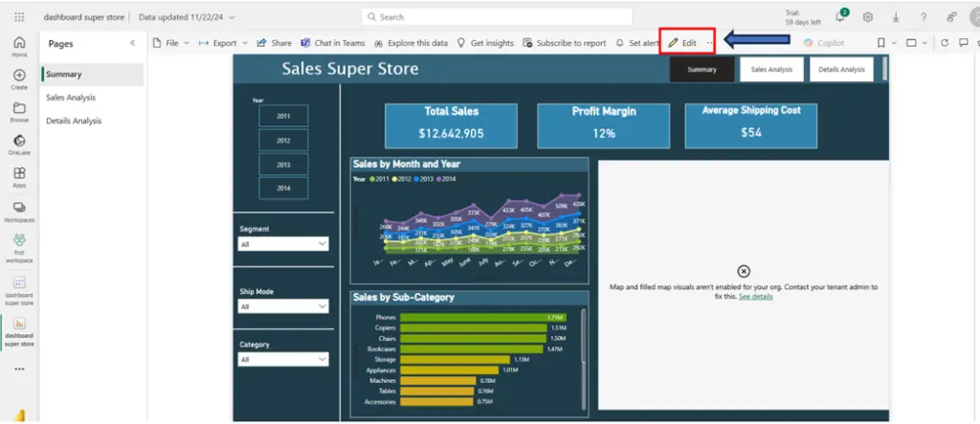Open notifications bell icon
This screenshot has width=980, height=424.
click(x=840, y=17)
